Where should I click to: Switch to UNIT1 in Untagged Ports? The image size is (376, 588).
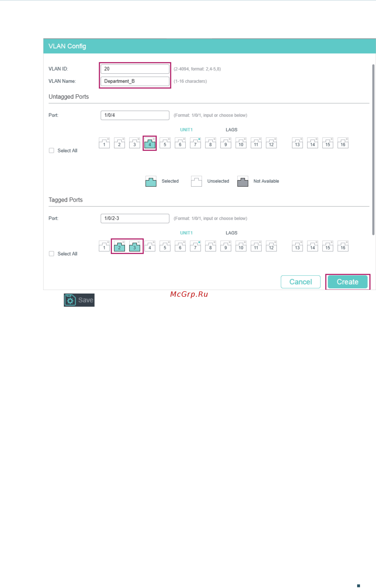tap(186, 130)
